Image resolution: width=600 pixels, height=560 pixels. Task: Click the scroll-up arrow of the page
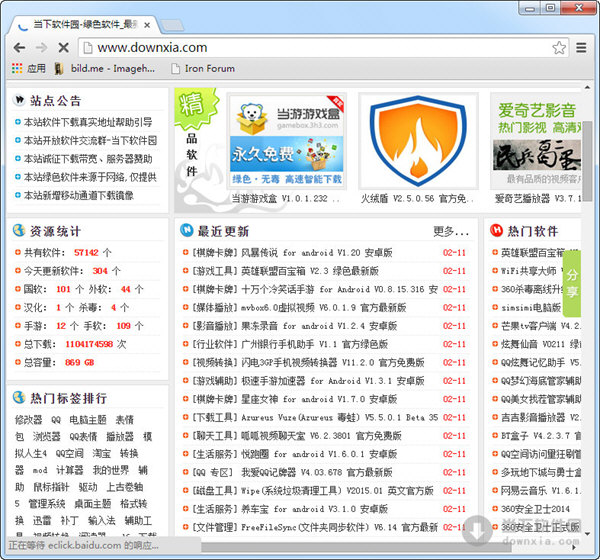tap(587, 88)
